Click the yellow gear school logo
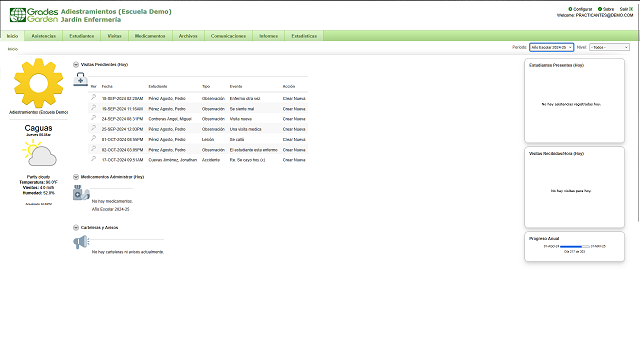The width and height of the screenshot is (640, 360). pos(38,83)
